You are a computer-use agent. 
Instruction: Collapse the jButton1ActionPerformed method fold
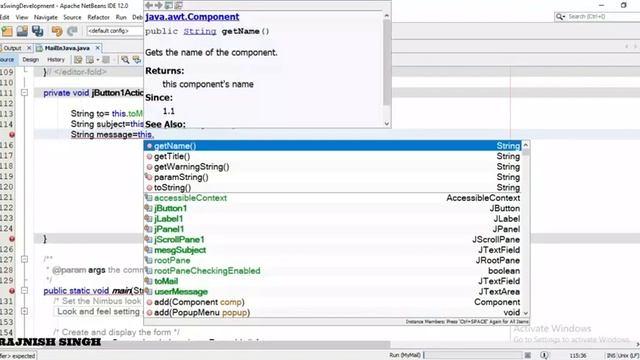(x=24, y=93)
